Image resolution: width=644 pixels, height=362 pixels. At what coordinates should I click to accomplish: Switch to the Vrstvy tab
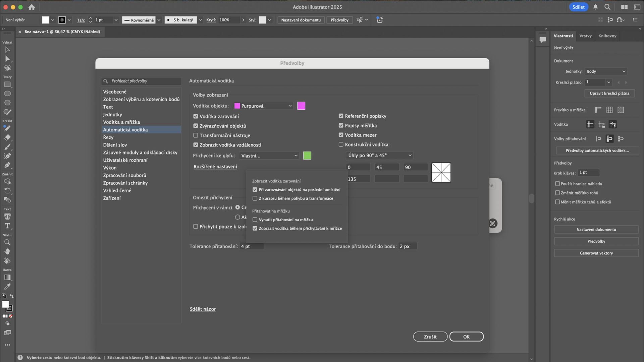pos(585,36)
